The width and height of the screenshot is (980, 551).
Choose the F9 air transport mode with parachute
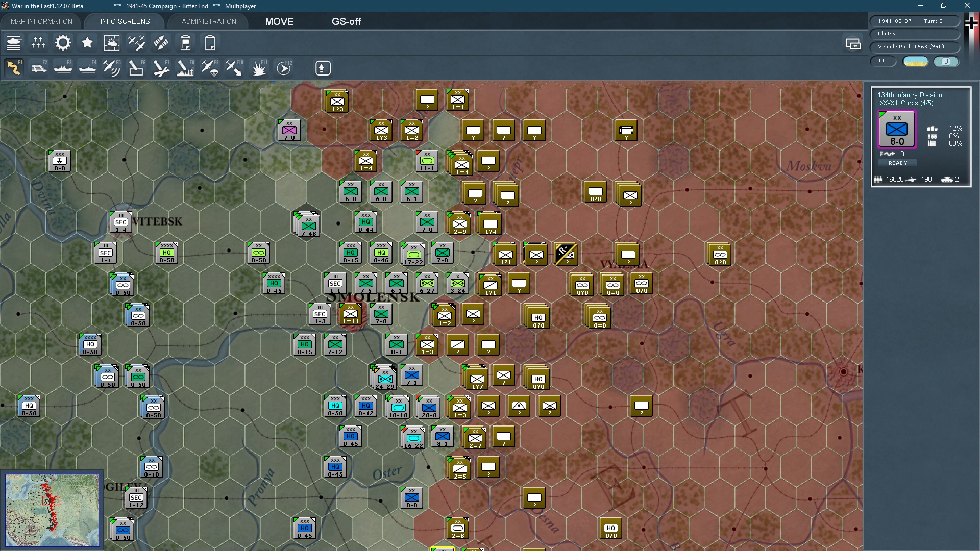tap(210, 68)
